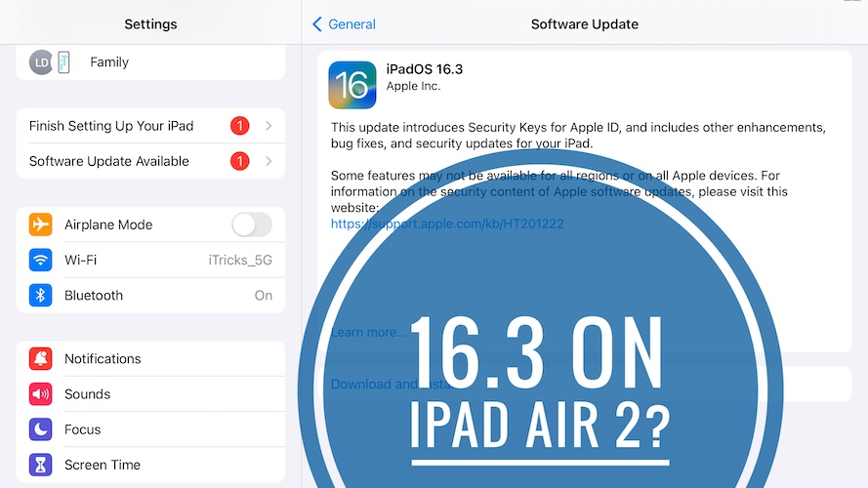The width and height of the screenshot is (868, 488).
Task: Open Bluetooth settings row
Action: [x=150, y=296]
